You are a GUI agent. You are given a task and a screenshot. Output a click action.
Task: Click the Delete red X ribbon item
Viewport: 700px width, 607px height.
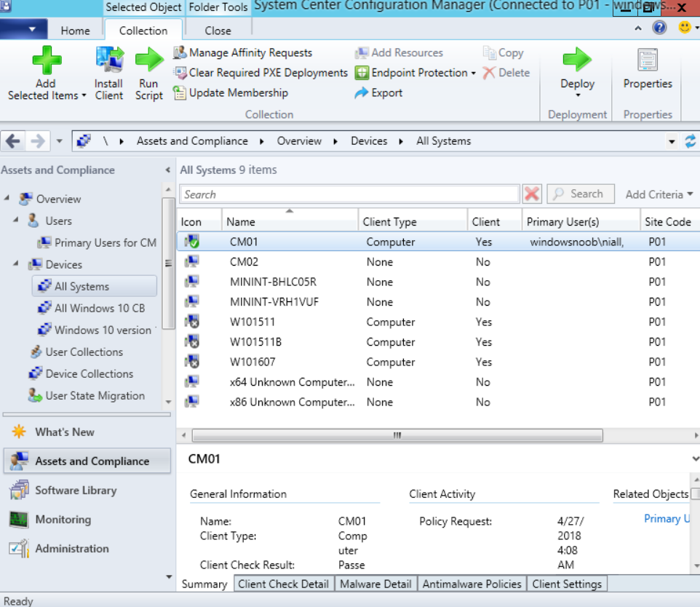pyautogui.click(x=506, y=73)
